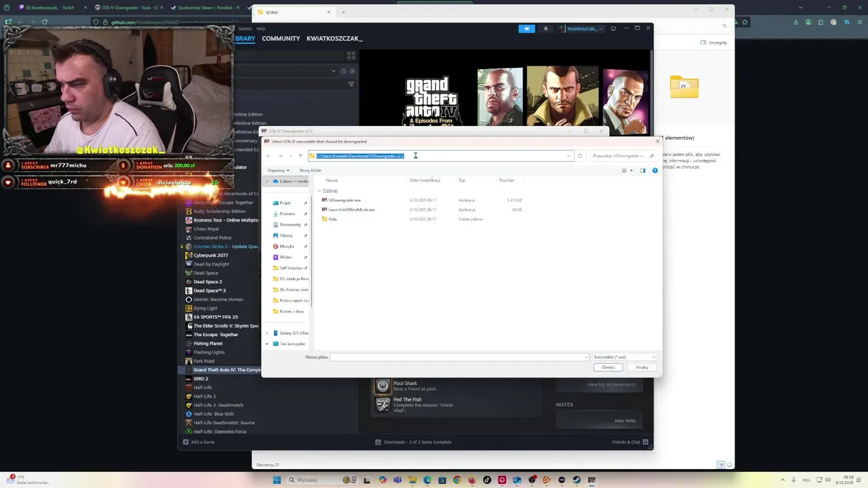
Task: Confirm with the Otwórz button
Action: [x=608, y=367]
